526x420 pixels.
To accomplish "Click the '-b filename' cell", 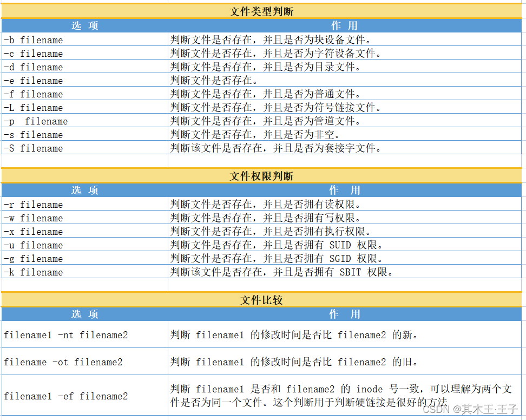I will tap(85, 40).
